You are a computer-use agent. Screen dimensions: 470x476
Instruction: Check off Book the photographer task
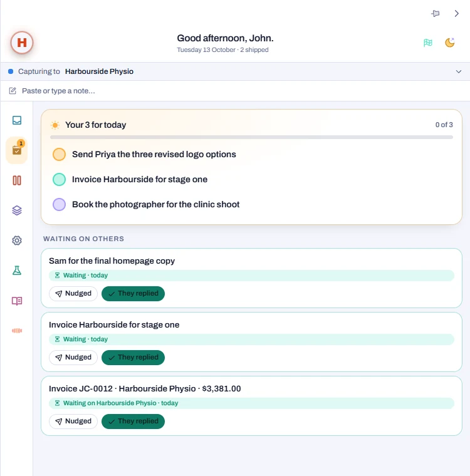[x=60, y=204]
